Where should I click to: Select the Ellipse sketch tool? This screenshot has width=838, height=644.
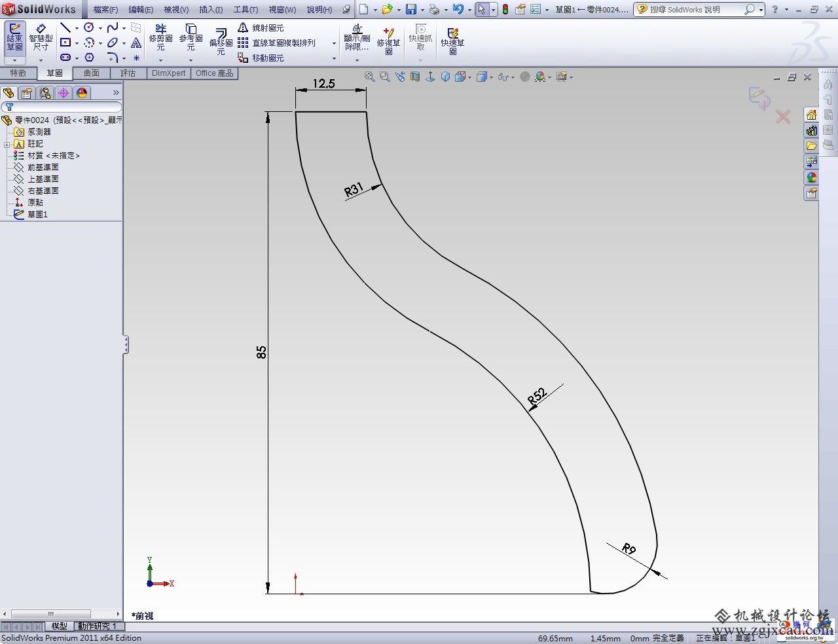pyautogui.click(x=113, y=43)
